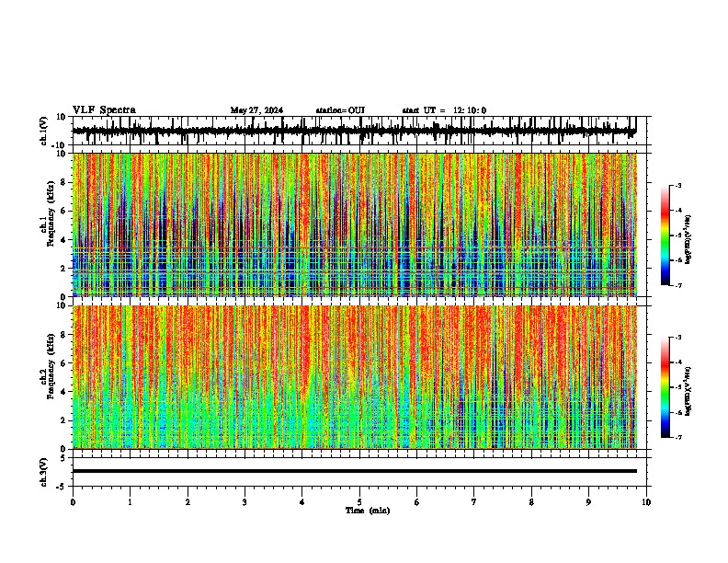Click time axis tick label "7"
Image resolution: width=728 pixels, height=563 pixels.
(474, 502)
